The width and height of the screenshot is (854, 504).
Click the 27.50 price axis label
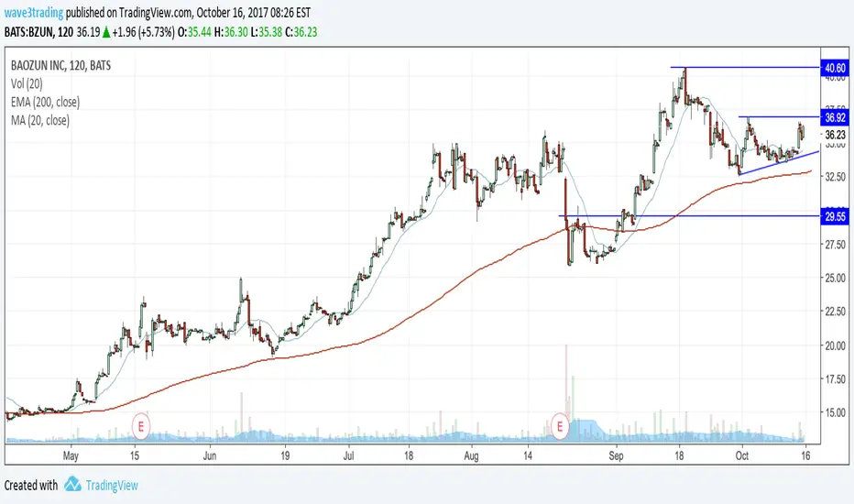[835, 245]
